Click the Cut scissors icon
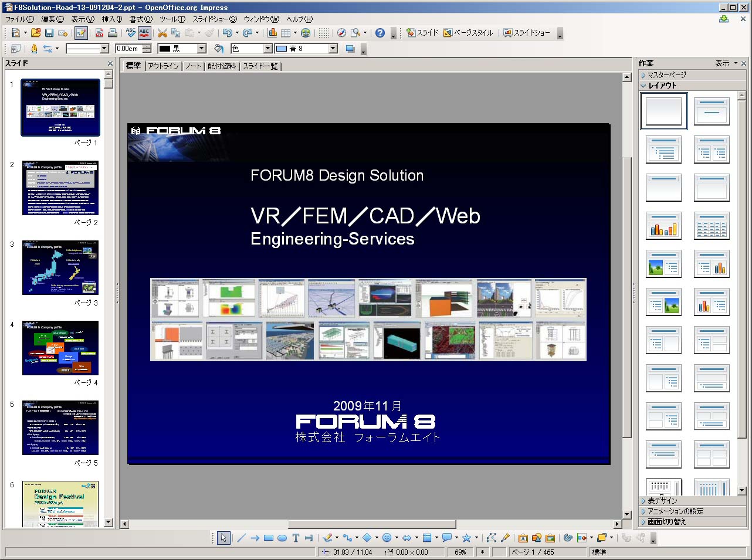This screenshot has width=752, height=560. [162, 33]
